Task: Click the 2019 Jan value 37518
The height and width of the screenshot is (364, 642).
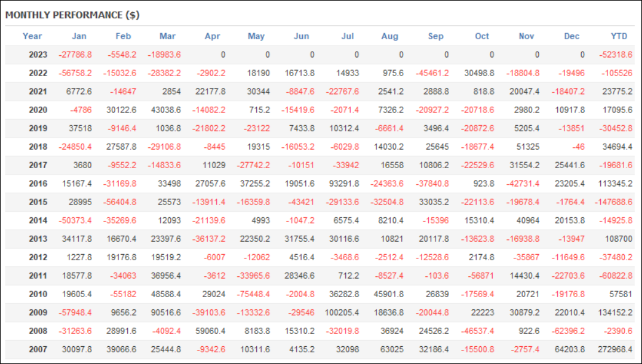Action: pyautogui.click(x=80, y=128)
